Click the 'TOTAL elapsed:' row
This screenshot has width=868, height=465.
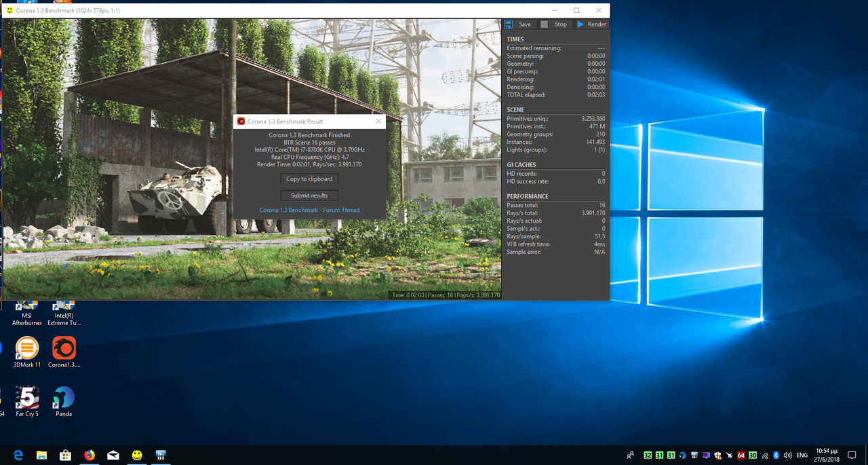click(x=556, y=95)
